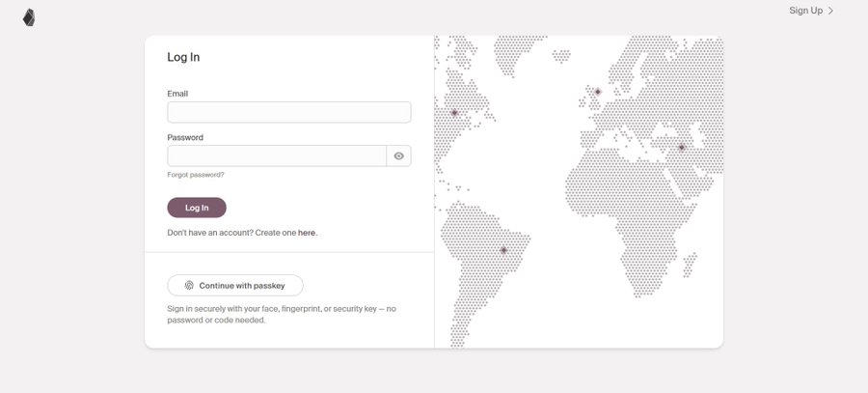Focus the Password input field
The height and width of the screenshot is (393, 868).
[x=277, y=155]
